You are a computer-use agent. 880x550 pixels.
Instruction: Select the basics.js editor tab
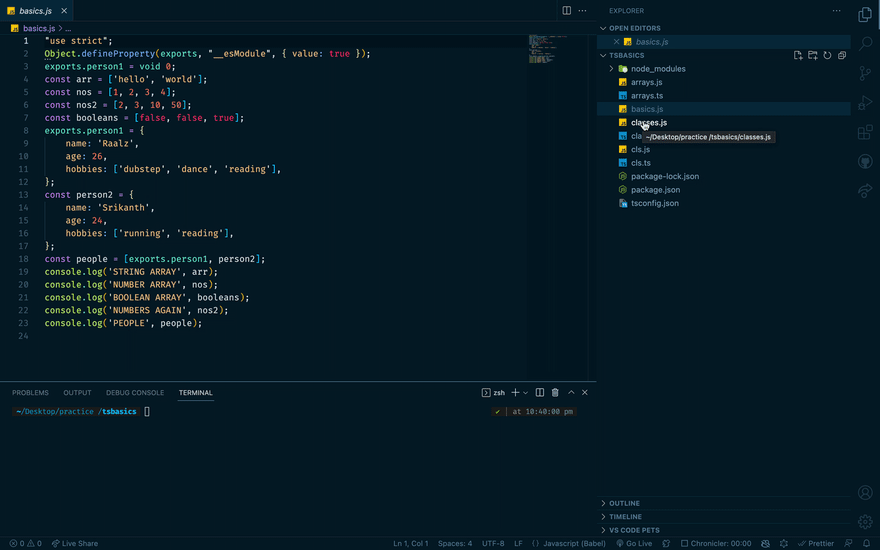coord(35,11)
